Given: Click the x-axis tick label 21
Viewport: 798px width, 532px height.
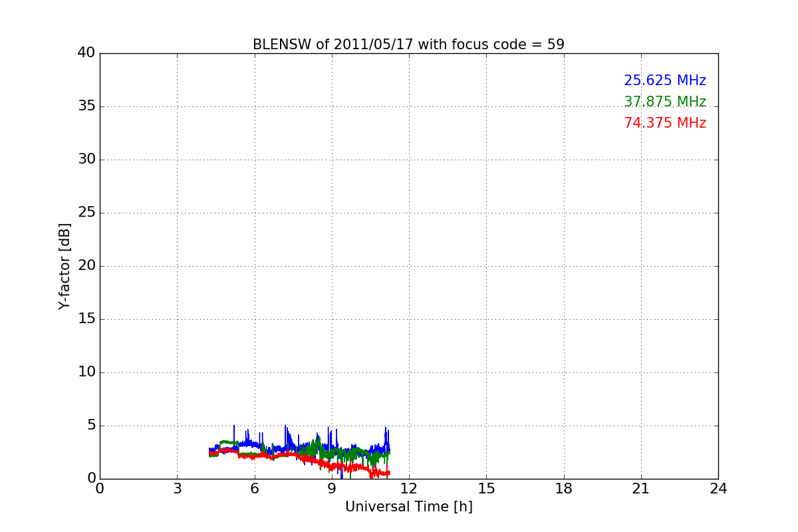Looking at the screenshot, I should point(641,489).
